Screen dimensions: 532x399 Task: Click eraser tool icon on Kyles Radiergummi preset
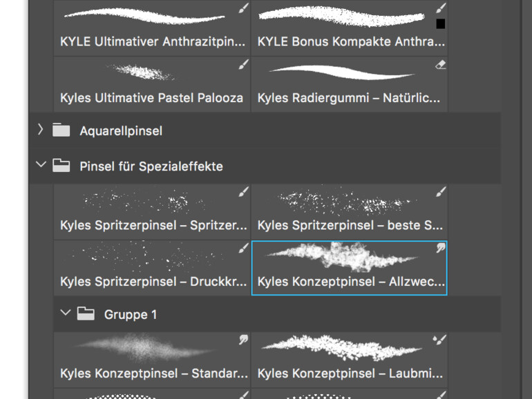click(x=440, y=64)
